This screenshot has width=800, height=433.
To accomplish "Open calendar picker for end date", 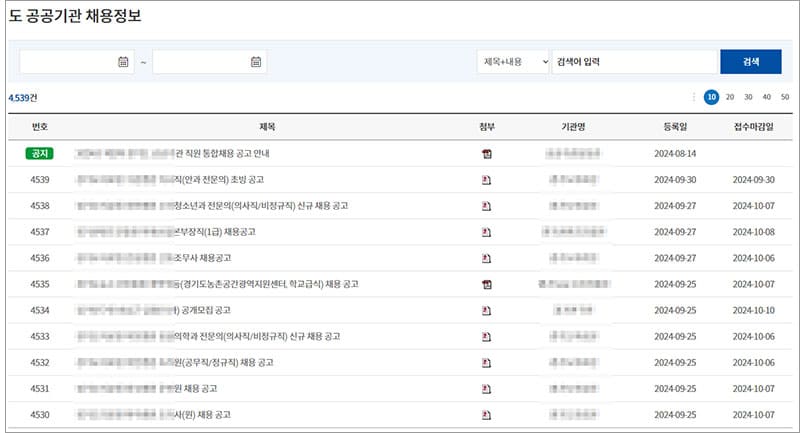I will click(256, 62).
